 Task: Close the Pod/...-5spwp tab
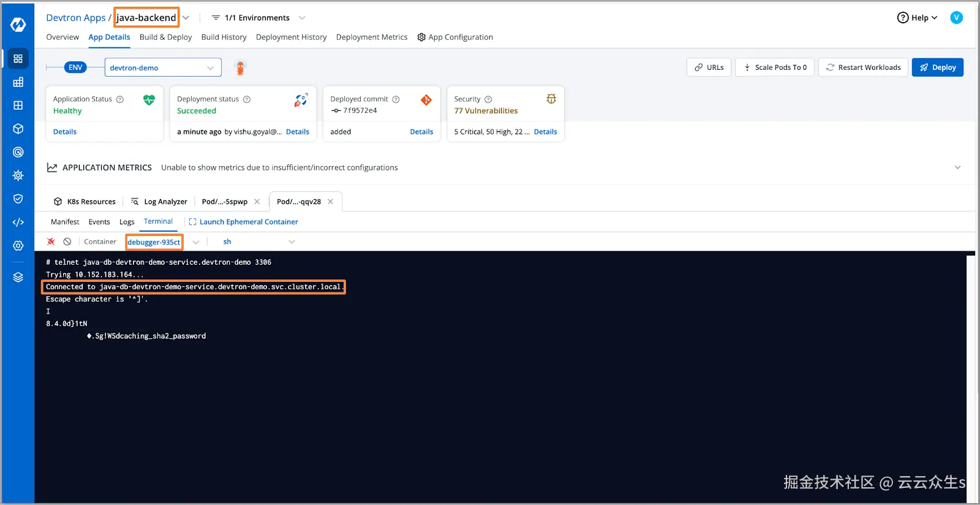[x=257, y=202]
